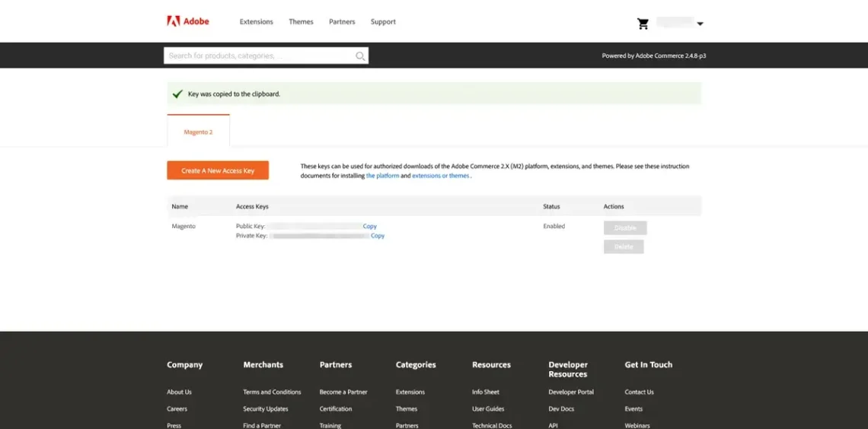Open Contact Us footer link
The image size is (868, 429).
click(x=639, y=392)
